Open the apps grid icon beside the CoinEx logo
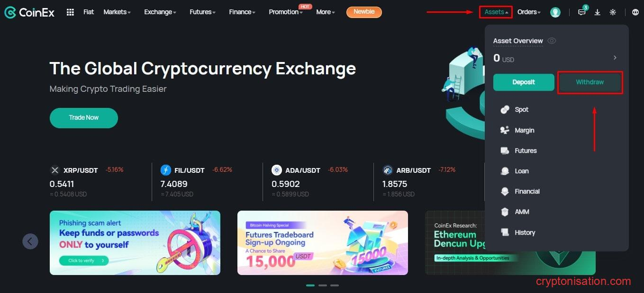644x293 pixels. pyautogui.click(x=70, y=12)
